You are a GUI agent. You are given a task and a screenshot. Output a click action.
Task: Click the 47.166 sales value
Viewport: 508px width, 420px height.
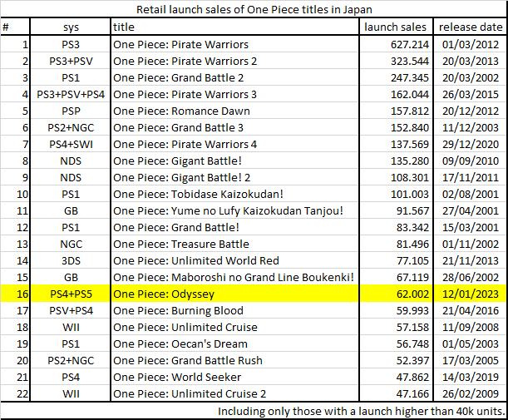(x=412, y=393)
